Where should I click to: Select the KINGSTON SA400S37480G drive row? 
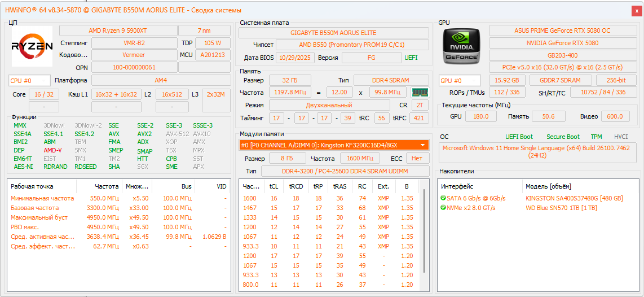[x=537, y=198]
